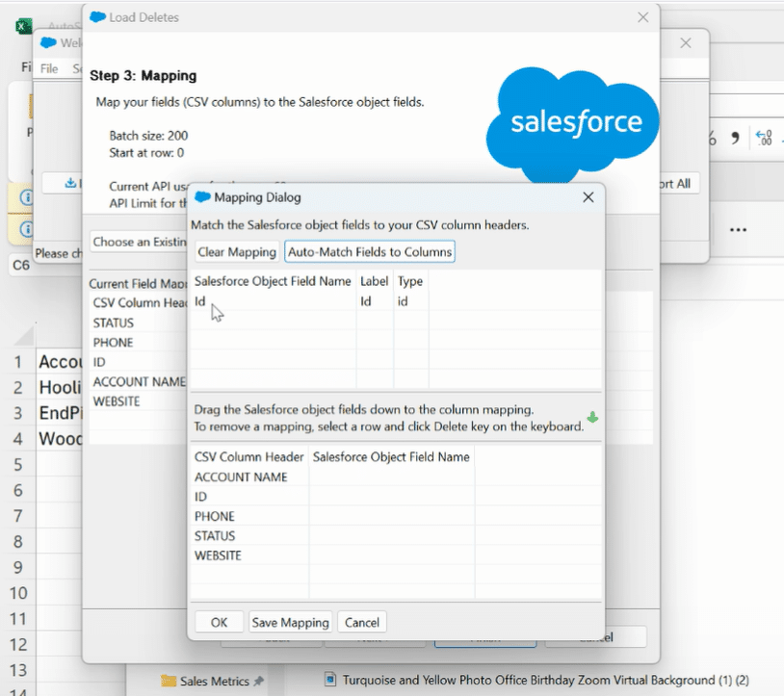Click the Sales Metrics folder icon
784x696 pixels.
[x=169, y=682]
